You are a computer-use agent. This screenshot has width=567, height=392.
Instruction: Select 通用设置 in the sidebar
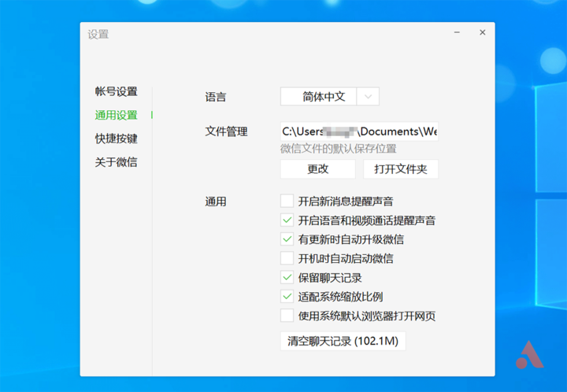(116, 115)
